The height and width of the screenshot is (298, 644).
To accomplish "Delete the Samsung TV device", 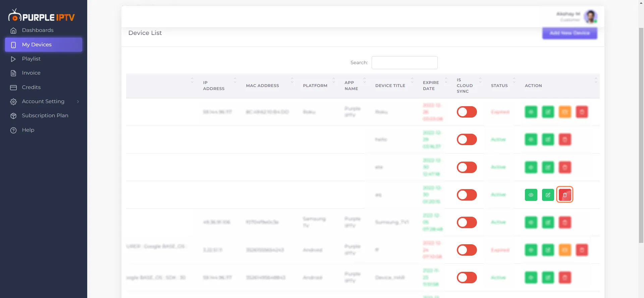I will click(x=565, y=222).
